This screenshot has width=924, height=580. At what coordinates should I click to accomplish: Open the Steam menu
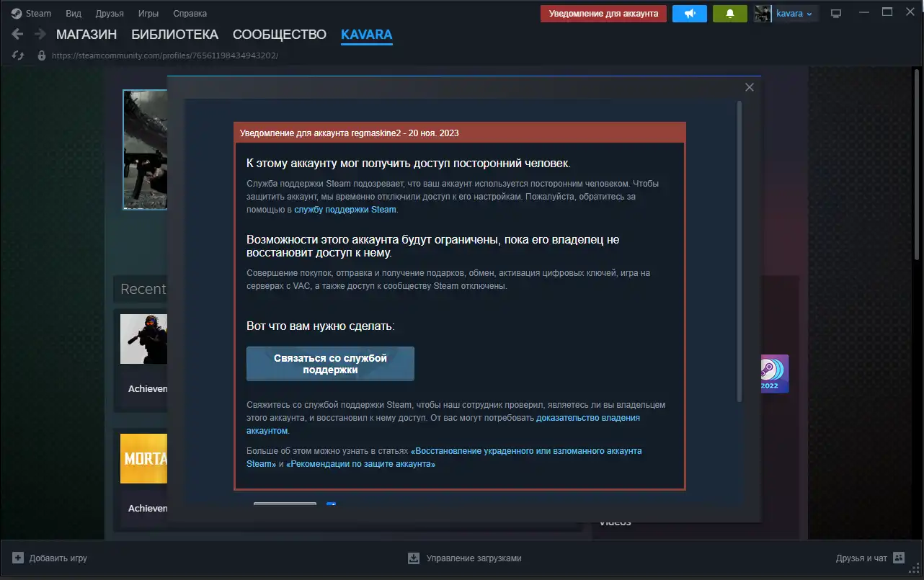click(x=32, y=13)
